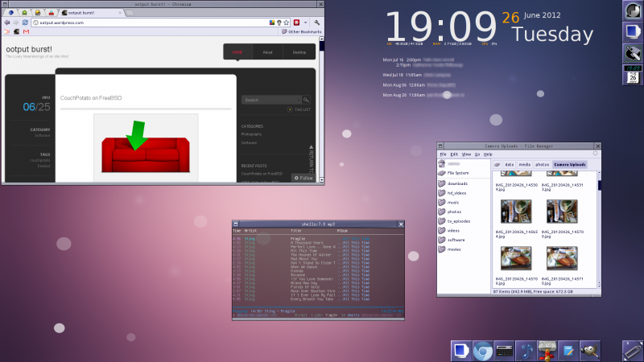
Task: Click the Follow button on the blog
Action: point(304,178)
